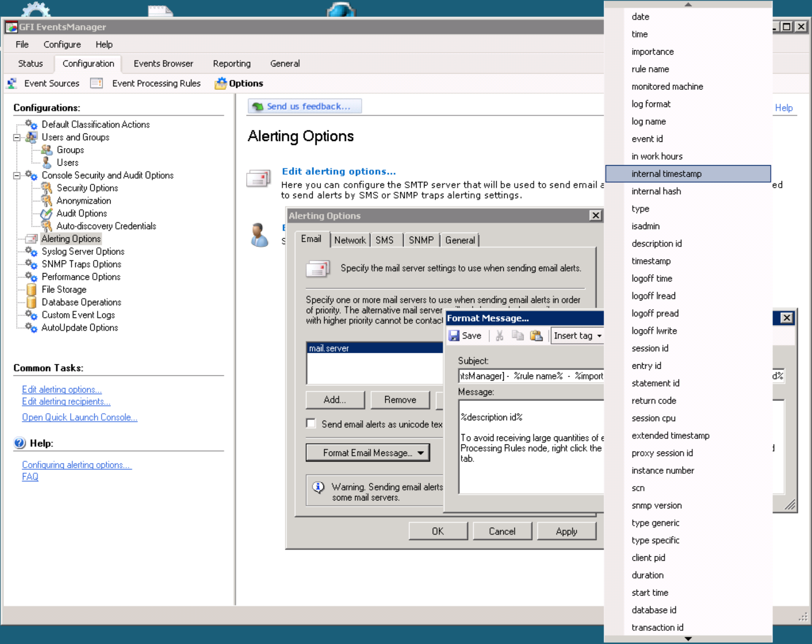This screenshot has height=644, width=812.
Task: Open Format Email Message dropdown button
Action: pyautogui.click(x=368, y=453)
